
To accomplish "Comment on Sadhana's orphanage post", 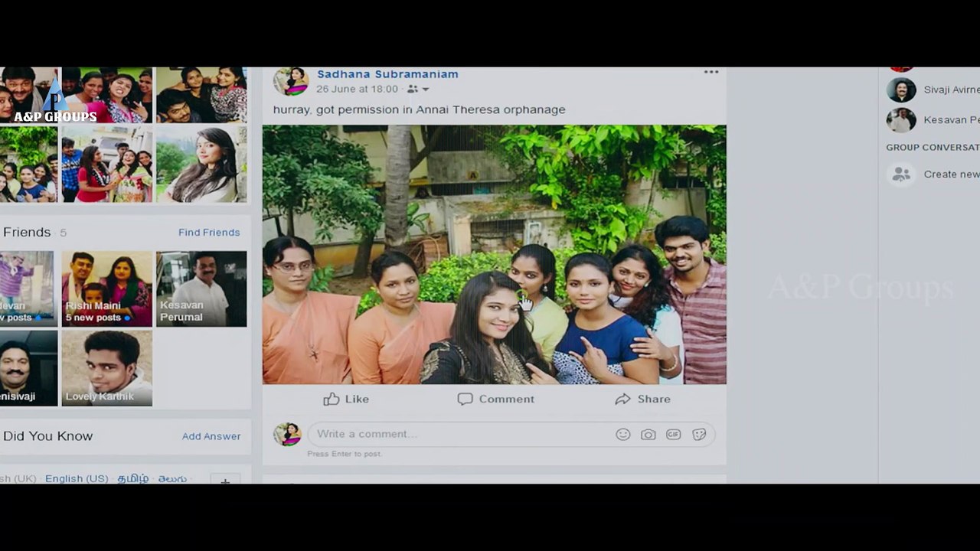I will click(x=496, y=399).
